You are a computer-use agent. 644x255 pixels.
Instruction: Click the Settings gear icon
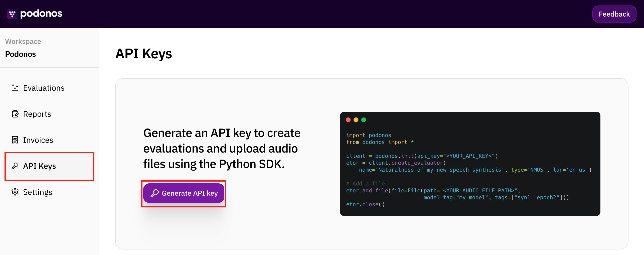click(x=15, y=192)
